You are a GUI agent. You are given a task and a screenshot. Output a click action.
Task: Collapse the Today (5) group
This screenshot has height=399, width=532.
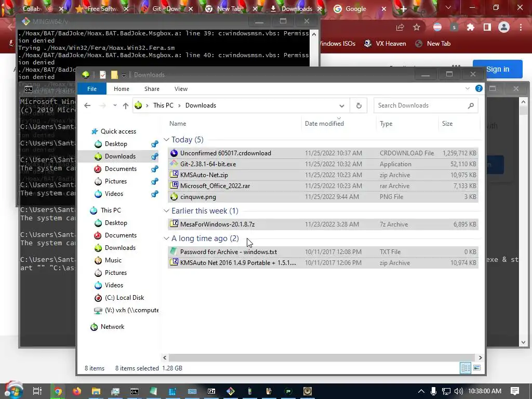pyautogui.click(x=166, y=140)
